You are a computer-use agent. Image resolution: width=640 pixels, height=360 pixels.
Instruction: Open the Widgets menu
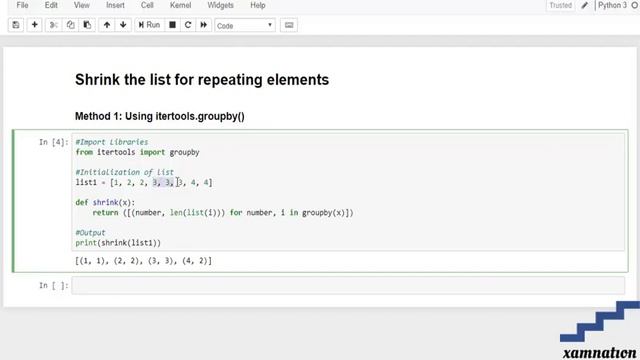tap(220, 5)
